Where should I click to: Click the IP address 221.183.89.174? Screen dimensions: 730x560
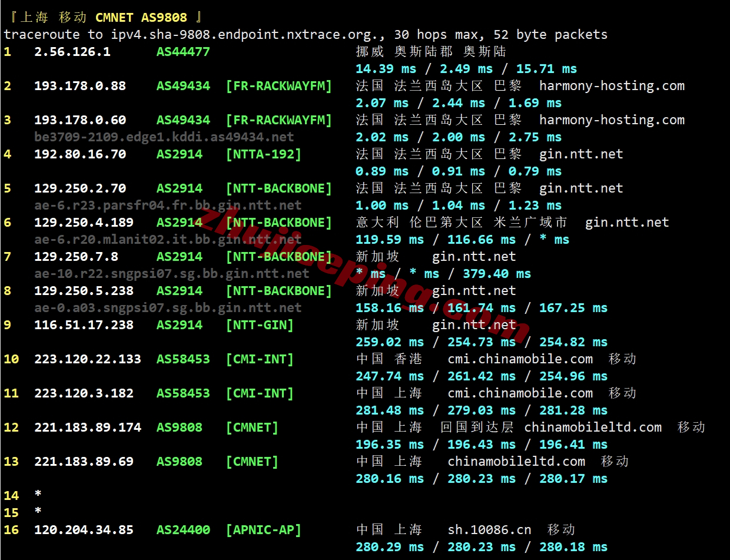pos(88,428)
